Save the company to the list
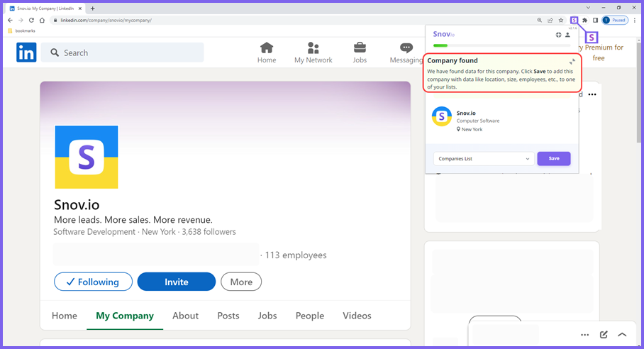This screenshot has width=644, height=349. click(x=554, y=158)
